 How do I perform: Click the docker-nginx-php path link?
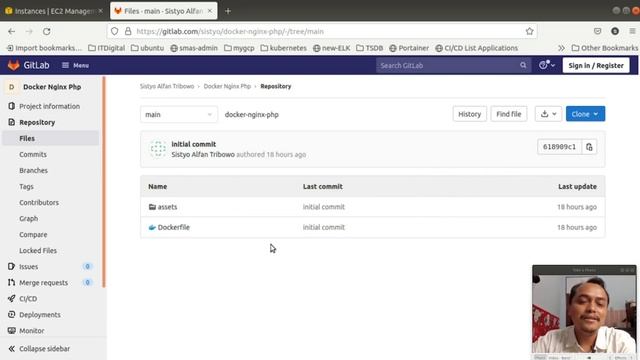[x=252, y=115]
